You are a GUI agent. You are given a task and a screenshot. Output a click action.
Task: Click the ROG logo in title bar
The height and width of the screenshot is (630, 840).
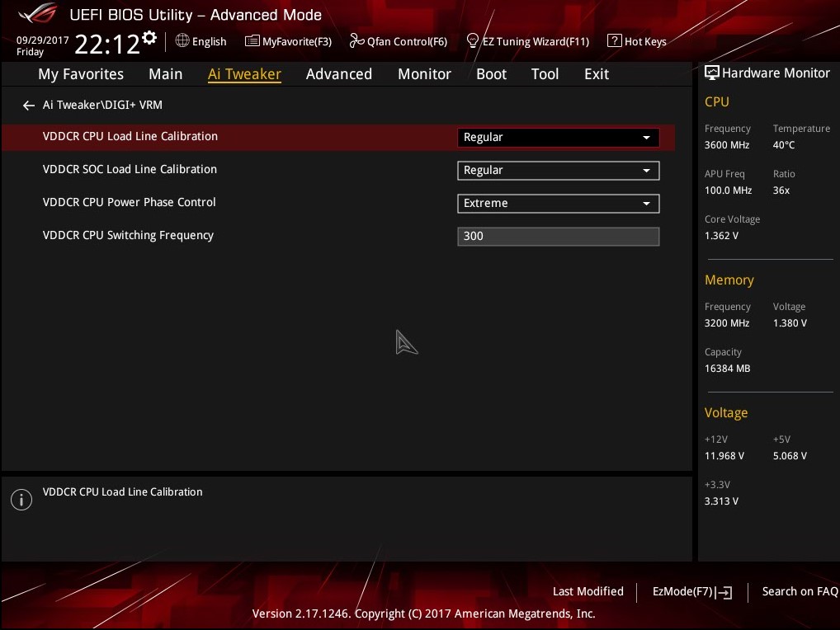tap(37, 13)
